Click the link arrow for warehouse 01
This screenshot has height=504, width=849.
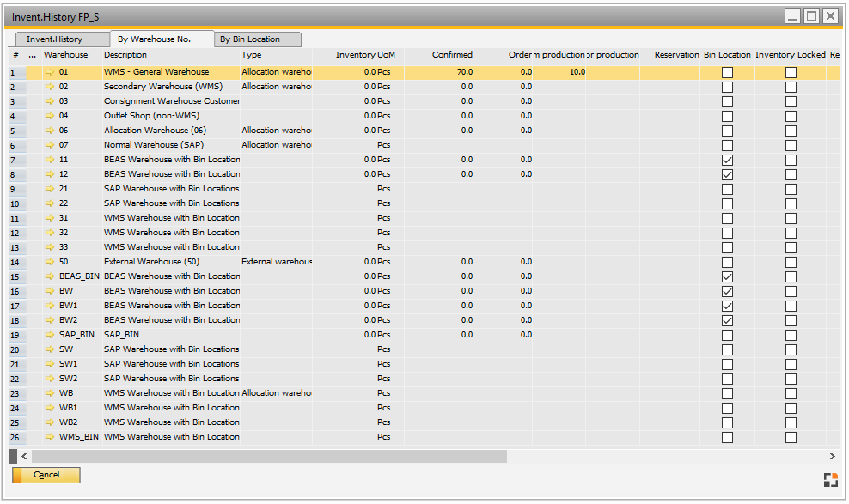(x=50, y=72)
